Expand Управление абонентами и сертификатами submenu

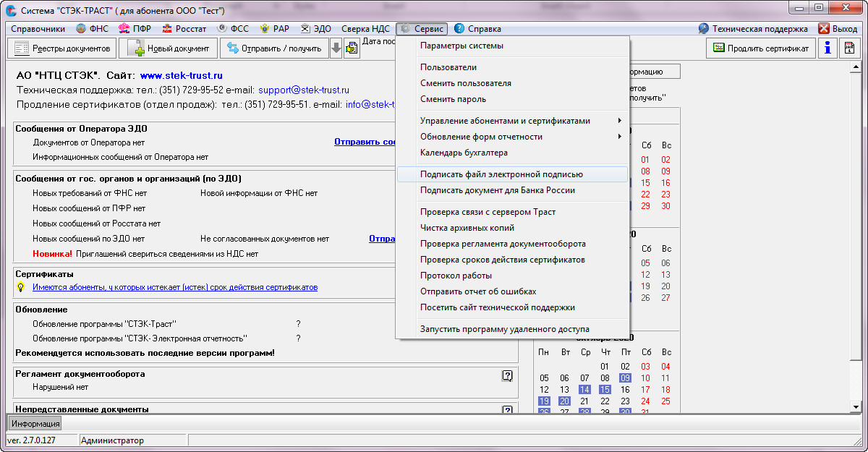pyautogui.click(x=513, y=121)
